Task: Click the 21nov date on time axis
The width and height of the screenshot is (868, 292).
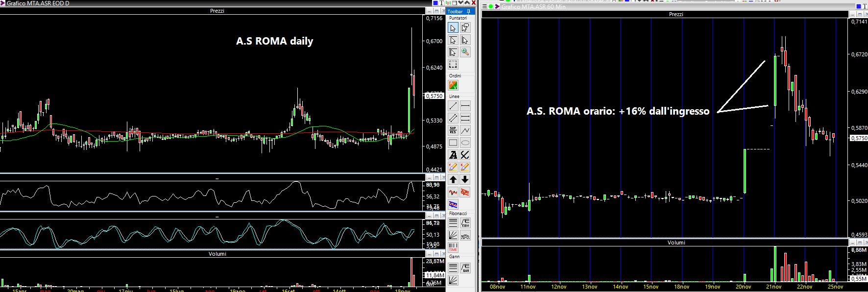Action: tap(774, 287)
